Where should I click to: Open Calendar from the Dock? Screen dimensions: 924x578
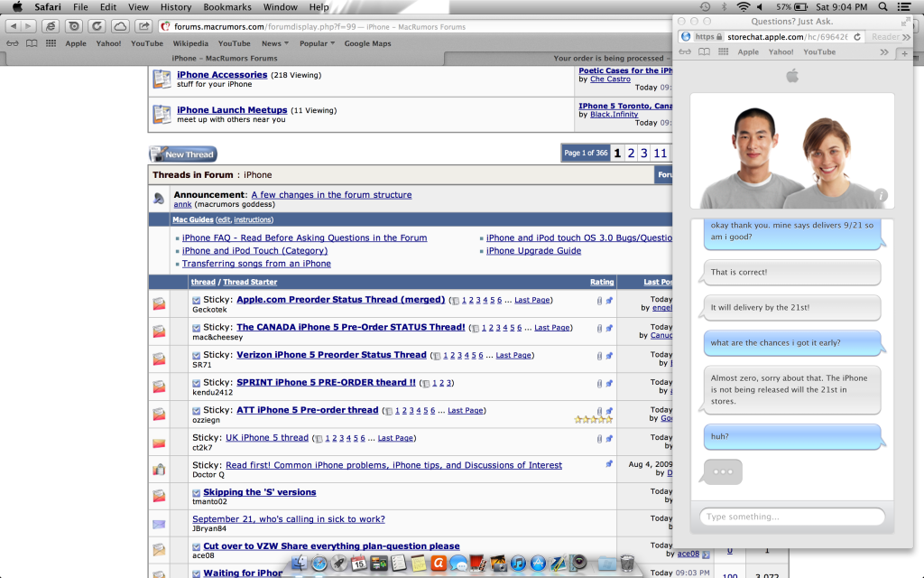[x=359, y=564]
